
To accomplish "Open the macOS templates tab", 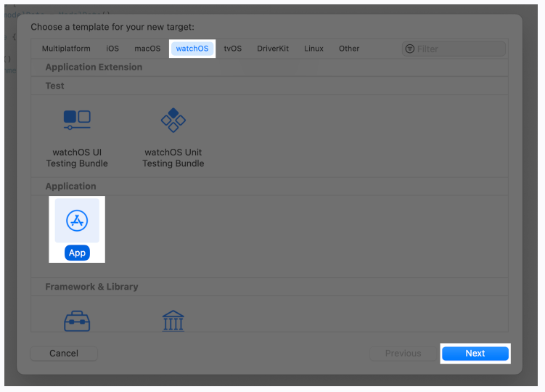I will click(x=147, y=49).
